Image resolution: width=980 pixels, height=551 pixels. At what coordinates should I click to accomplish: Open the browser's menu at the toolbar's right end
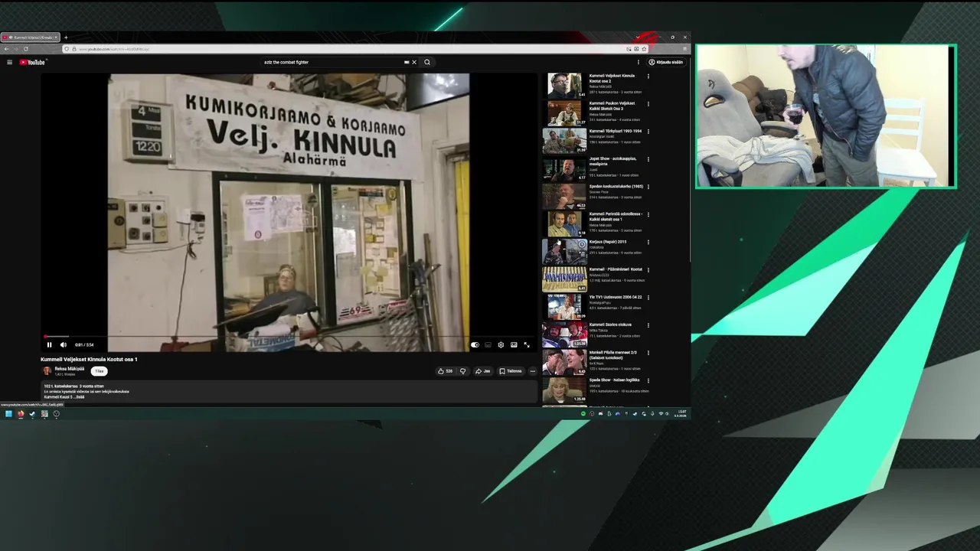coord(684,49)
